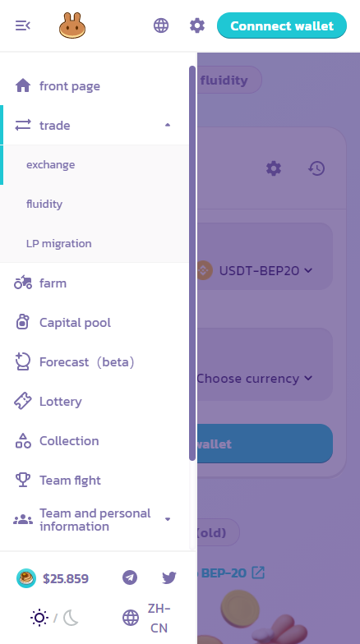Collapse the sidebar menu hamburger icon
The height and width of the screenshot is (644, 360).
(23, 26)
